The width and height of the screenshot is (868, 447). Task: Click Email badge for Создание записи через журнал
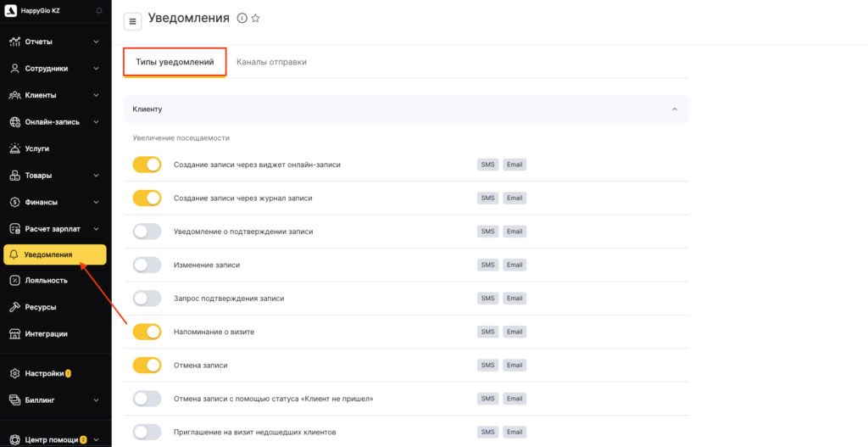(x=515, y=198)
